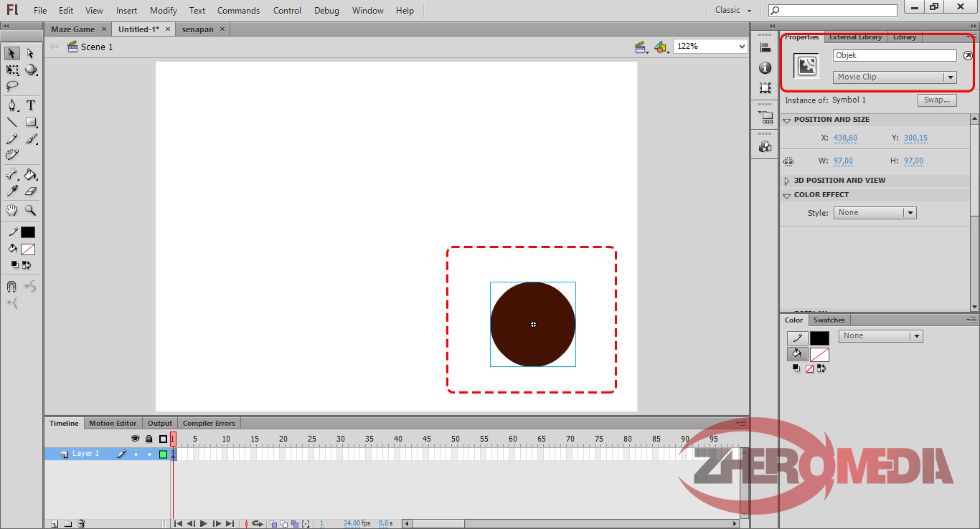980x529 pixels.
Task: Click the Play button in Timeline
Action: tap(204, 524)
